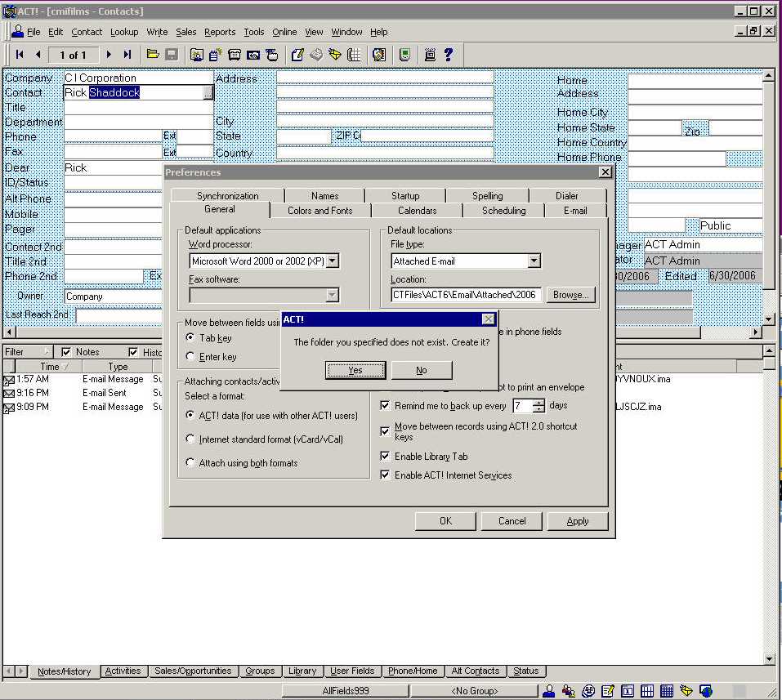Click the AllFields999 layout button
Viewport: 782px width, 700px height.
(346, 690)
